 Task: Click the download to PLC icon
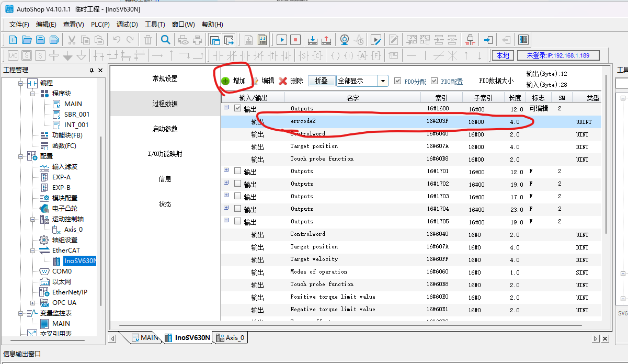coord(312,40)
